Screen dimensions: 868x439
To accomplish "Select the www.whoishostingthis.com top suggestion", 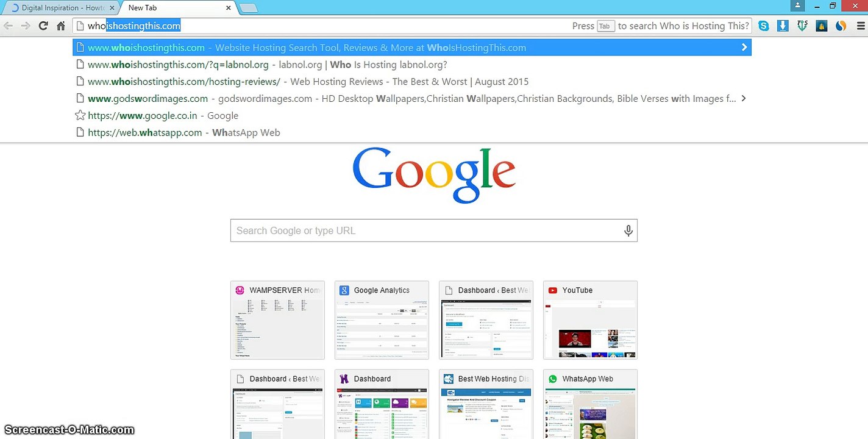I will (412, 48).
